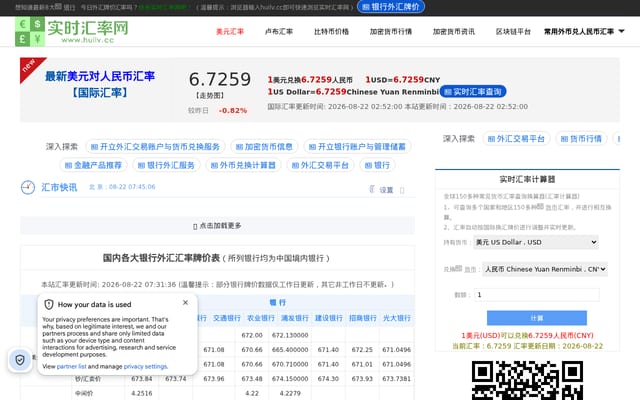Click the 673.7381 table cell
Image resolution: width=640 pixels, height=400 pixels.
click(396, 379)
